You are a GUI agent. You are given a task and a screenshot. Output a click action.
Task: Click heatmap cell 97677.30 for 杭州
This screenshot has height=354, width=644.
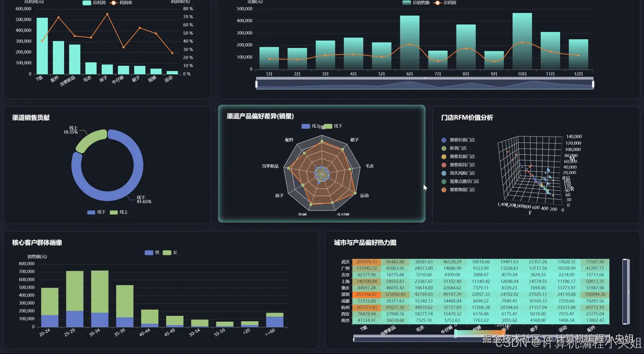tap(395, 308)
